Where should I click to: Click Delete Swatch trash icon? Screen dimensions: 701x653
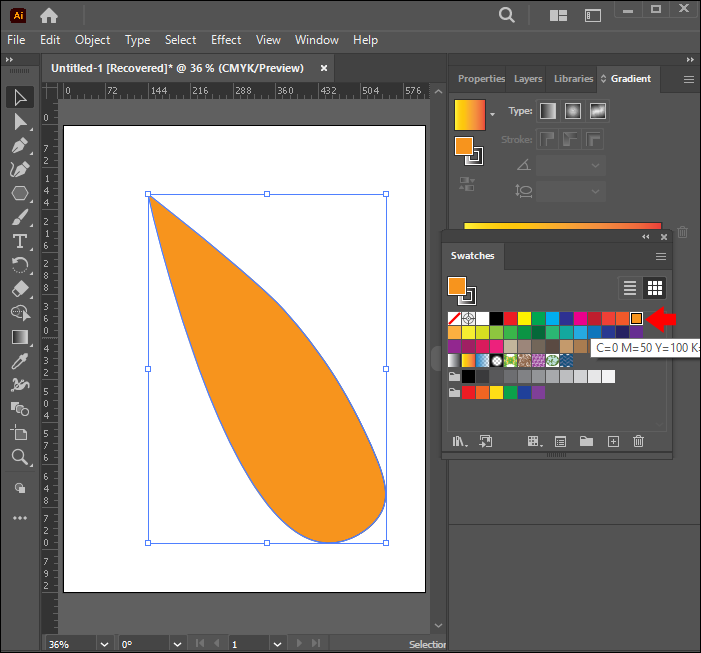tap(639, 441)
